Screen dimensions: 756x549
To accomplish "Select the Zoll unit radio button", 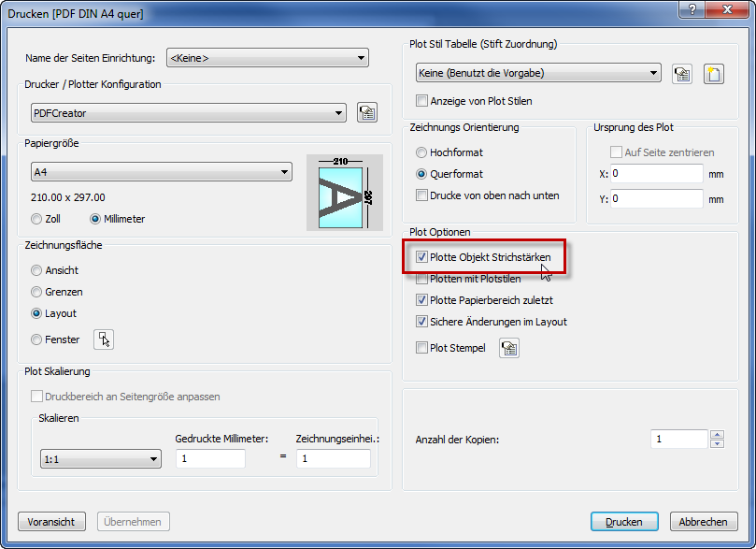I will 37,219.
